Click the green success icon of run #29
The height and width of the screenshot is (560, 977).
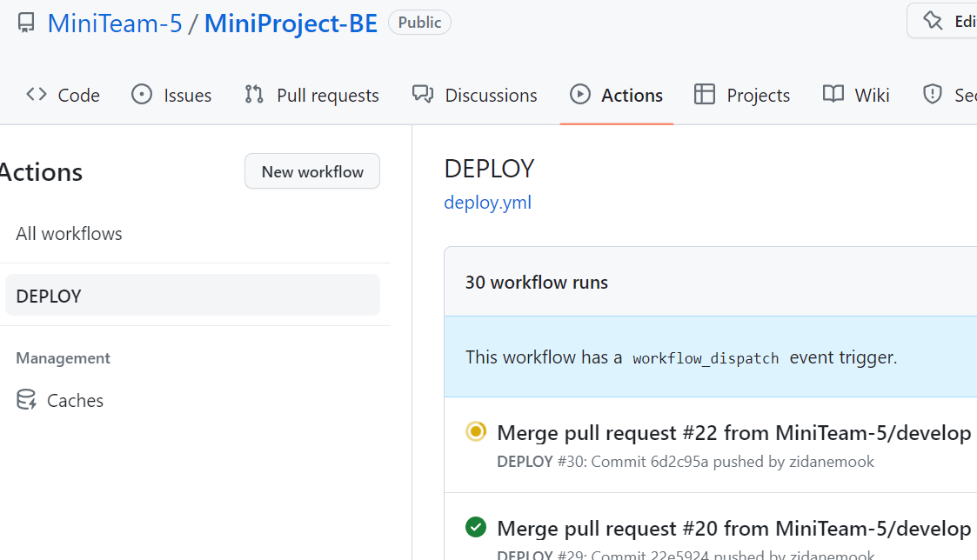(x=476, y=527)
